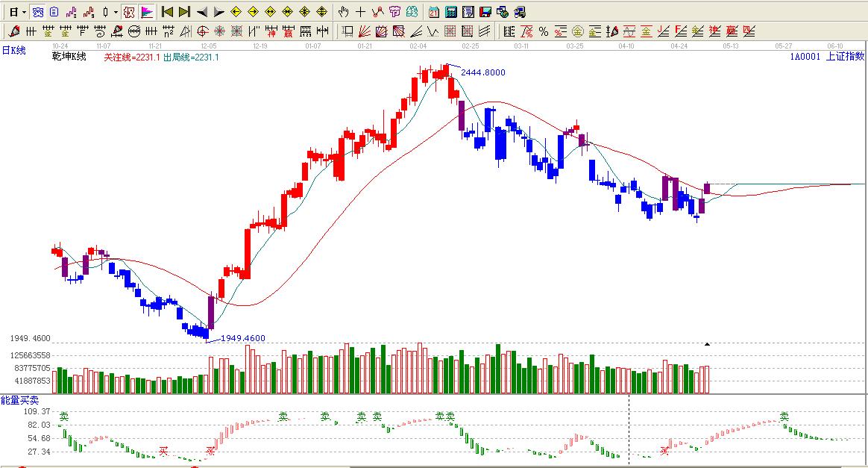Click the 日K线 chart label
The height and width of the screenshot is (468, 868).
[x=13, y=51]
